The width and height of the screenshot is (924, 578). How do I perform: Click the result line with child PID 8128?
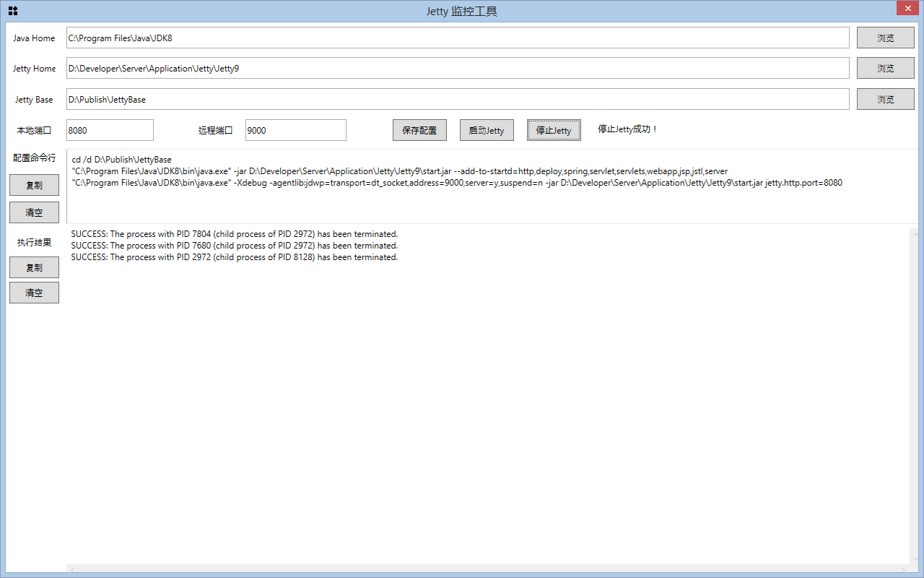235,257
